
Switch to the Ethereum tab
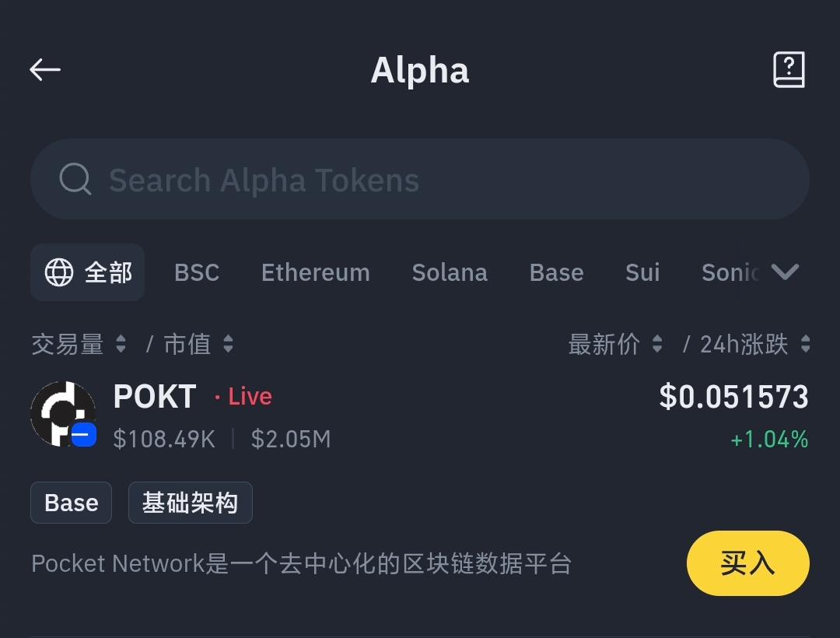[316, 272]
